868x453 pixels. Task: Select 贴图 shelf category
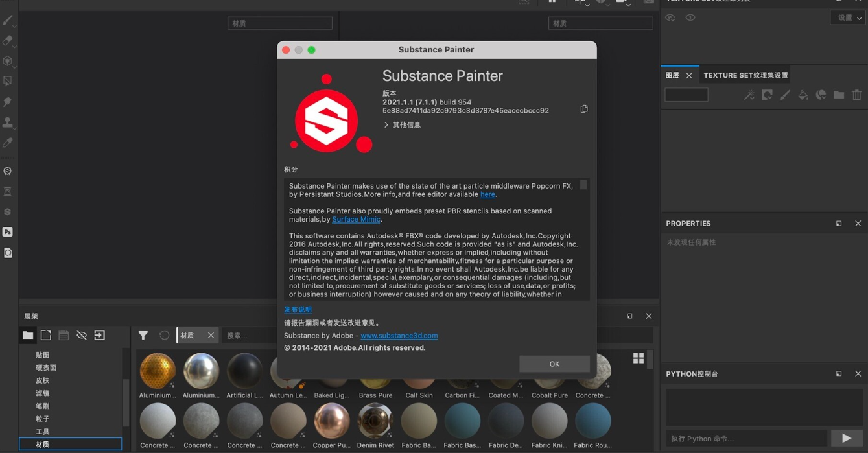[x=43, y=355]
